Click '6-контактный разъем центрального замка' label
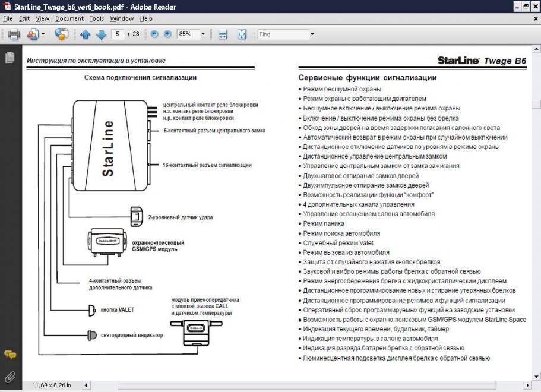This screenshot has height=392, width=541. point(214,131)
